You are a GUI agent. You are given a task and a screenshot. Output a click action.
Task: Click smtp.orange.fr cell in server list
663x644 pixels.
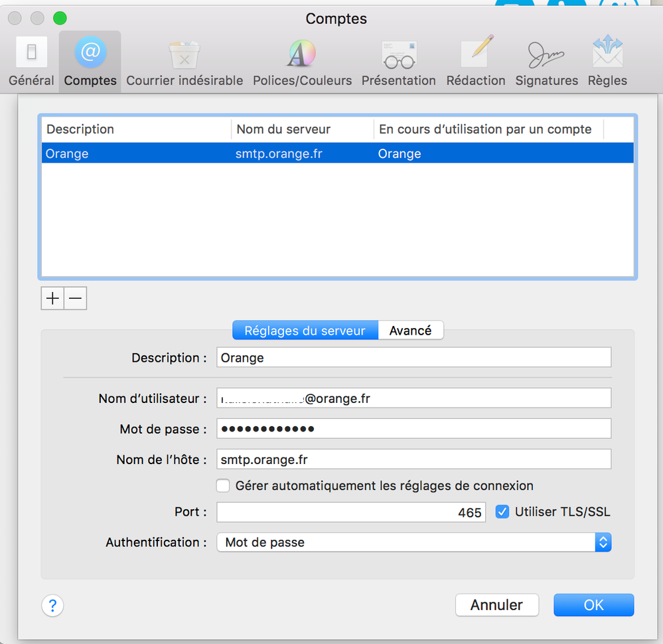[279, 153]
